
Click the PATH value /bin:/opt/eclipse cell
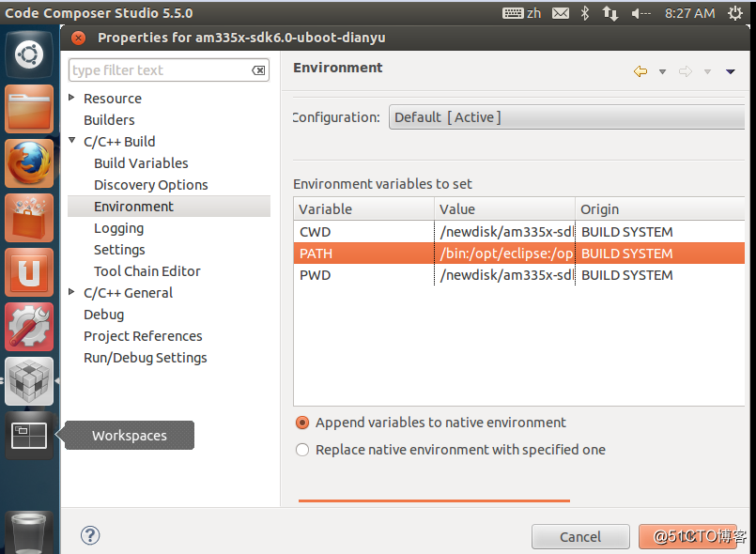[x=505, y=254]
